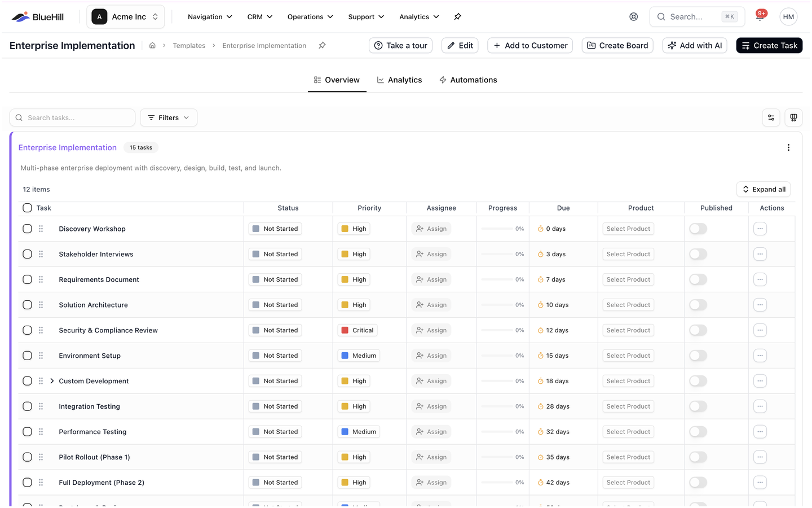The image size is (812, 508).
Task: Open the HM user avatar menu
Action: coord(788,17)
